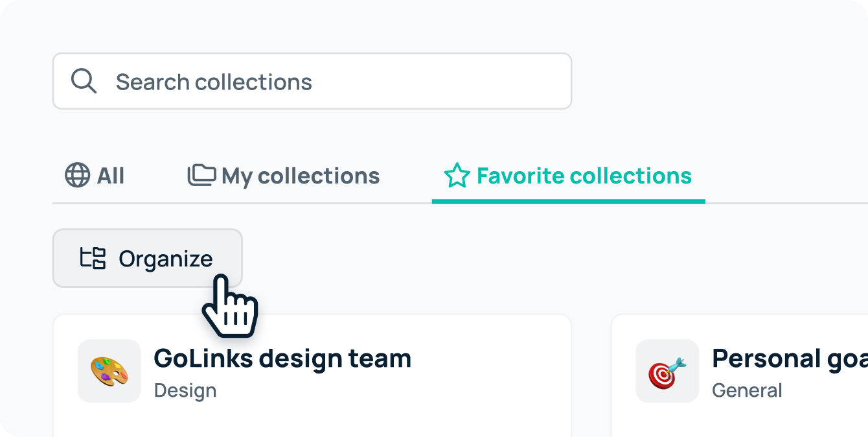Click the GoLinks design team title text
Viewport: 868px width, 437px height.
pos(282,358)
